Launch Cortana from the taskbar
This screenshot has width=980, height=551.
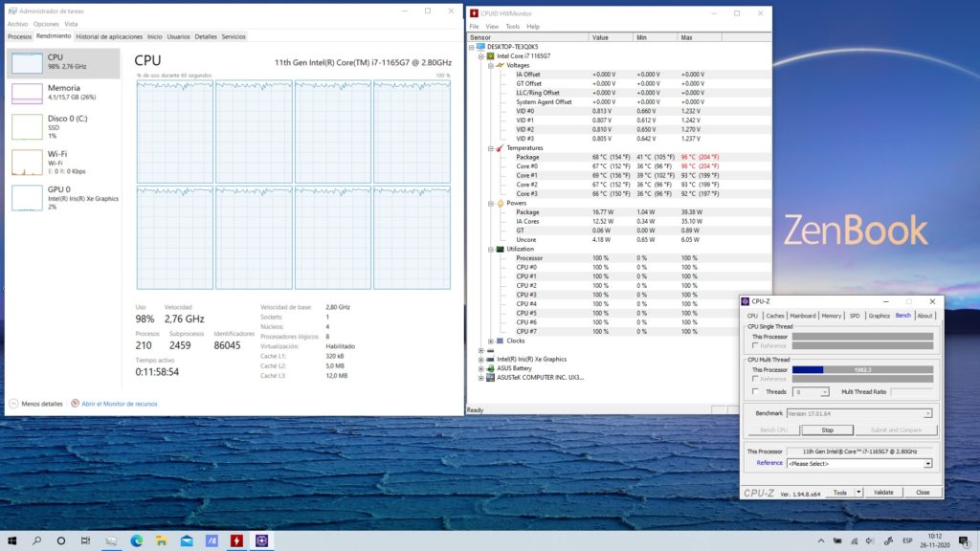pos(61,541)
